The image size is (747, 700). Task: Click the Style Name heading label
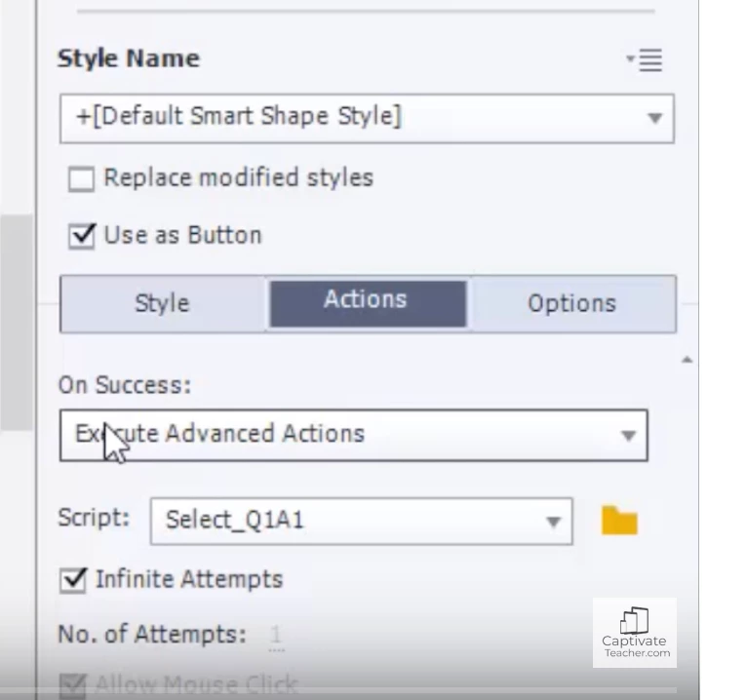(x=129, y=58)
